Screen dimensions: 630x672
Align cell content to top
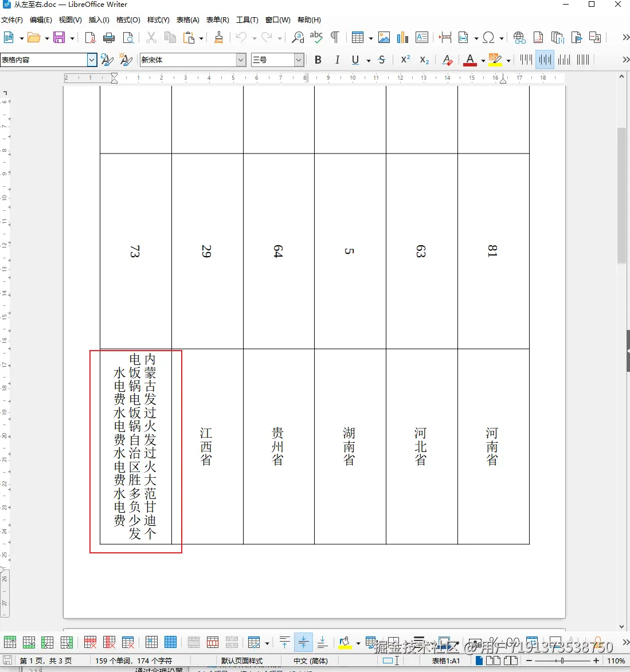[284, 642]
